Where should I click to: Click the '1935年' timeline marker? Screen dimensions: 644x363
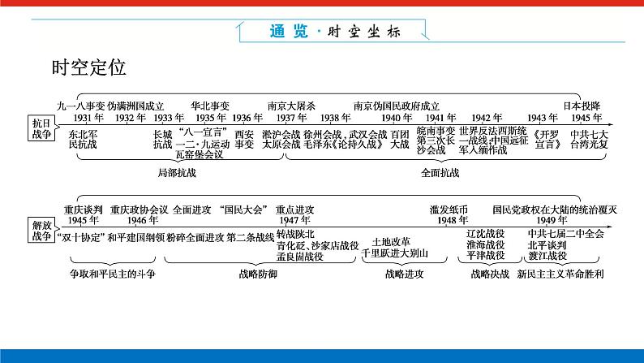click(211, 118)
